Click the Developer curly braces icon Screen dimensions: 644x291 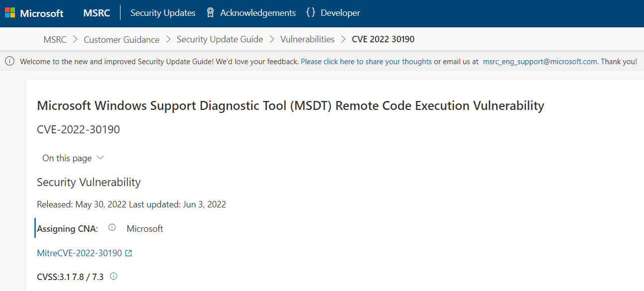tap(311, 13)
